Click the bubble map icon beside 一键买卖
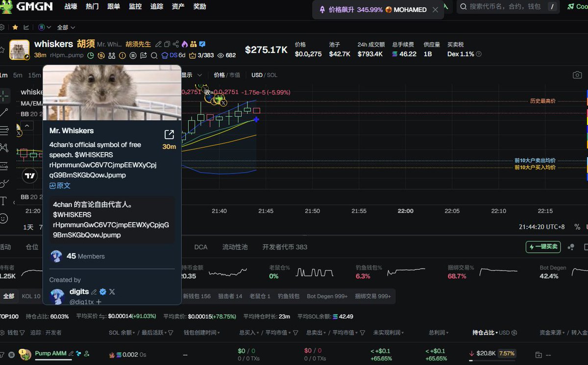 click(571, 247)
